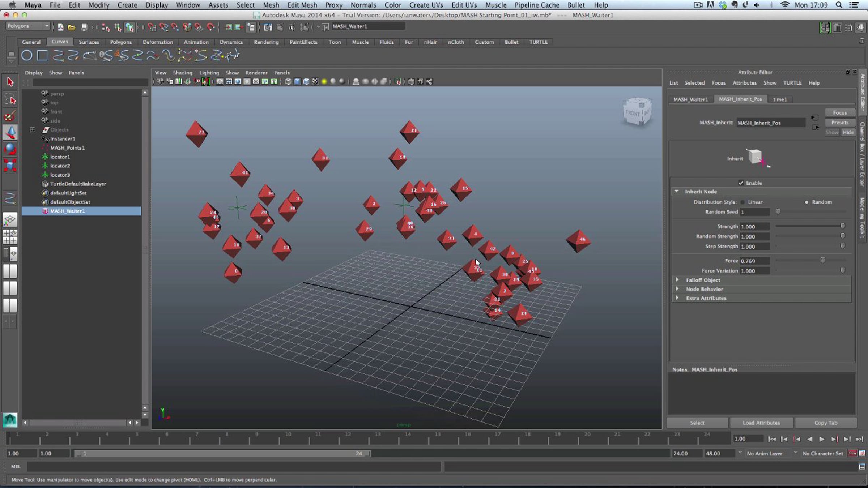The image size is (868, 488).
Task: Click the MASH_Inherit name field
Action: pyautogui.click(x=771, y=123)
